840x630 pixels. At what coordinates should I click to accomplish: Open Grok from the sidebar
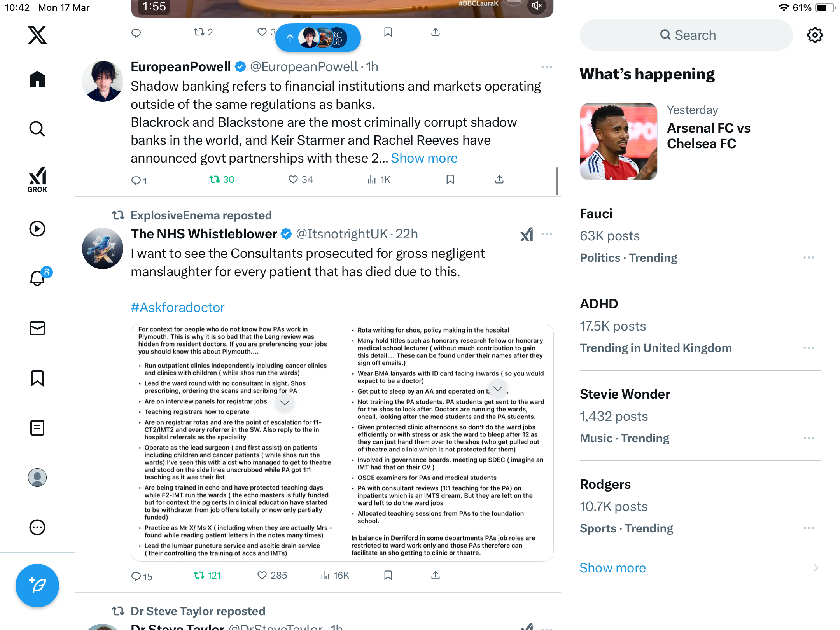pyautogui.click(x=37, y=179)
